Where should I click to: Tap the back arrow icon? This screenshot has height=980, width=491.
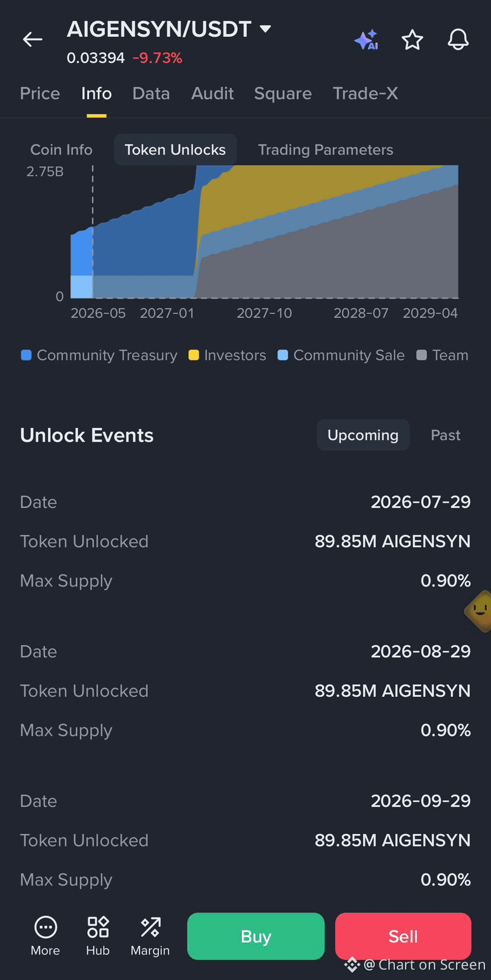coord(33,40)
